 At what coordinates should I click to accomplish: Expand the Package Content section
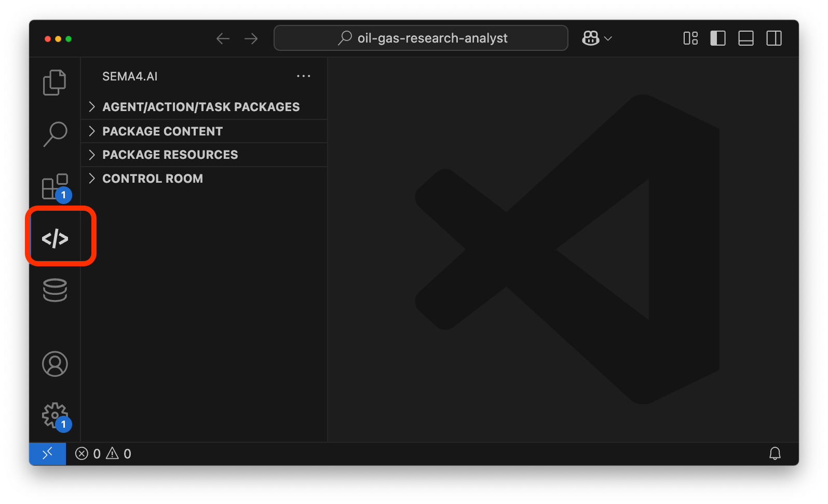pos(205,131)
